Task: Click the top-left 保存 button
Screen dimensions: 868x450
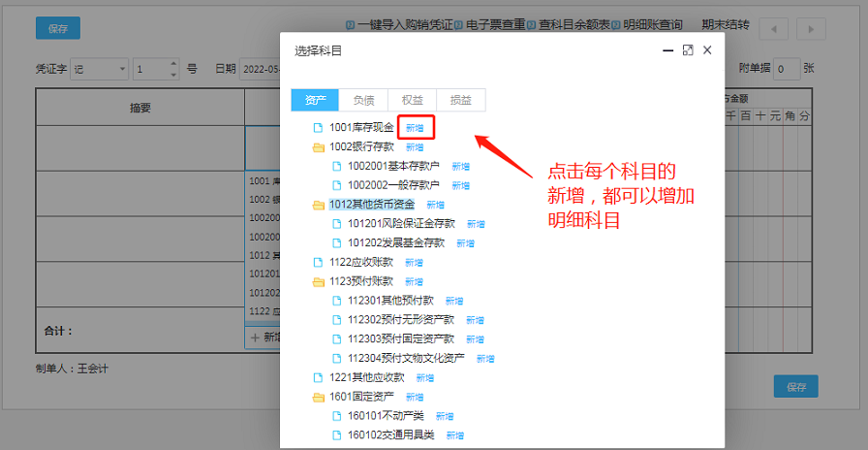Action: pyautogui.click(x=58, y=28)
